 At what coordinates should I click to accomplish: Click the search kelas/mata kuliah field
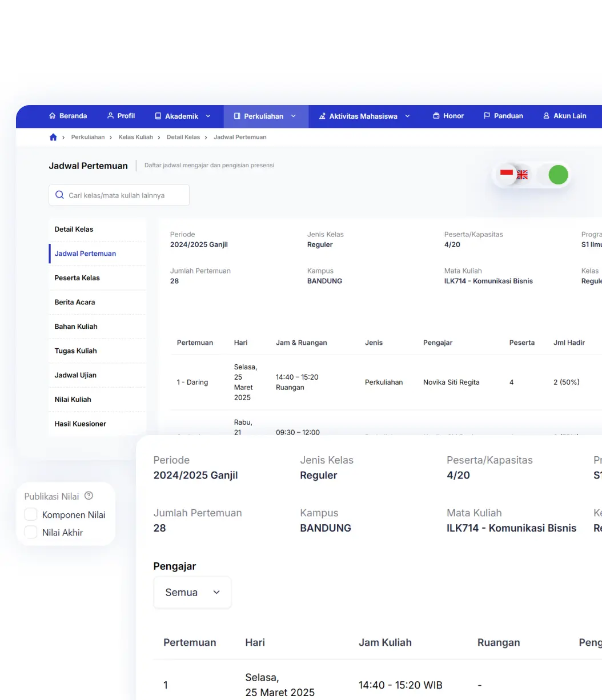click(126, 195)
